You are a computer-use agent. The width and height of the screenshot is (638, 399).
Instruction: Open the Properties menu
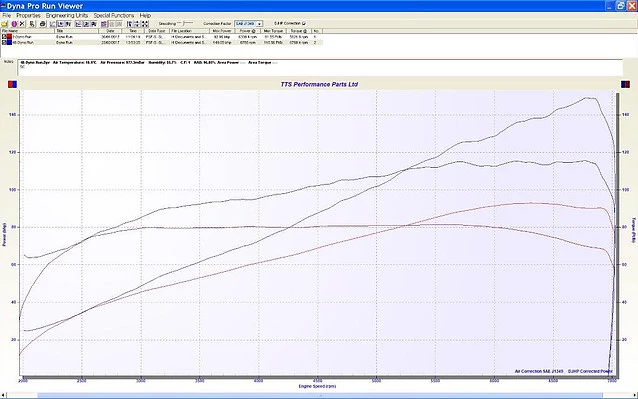[x=28, y=15]
